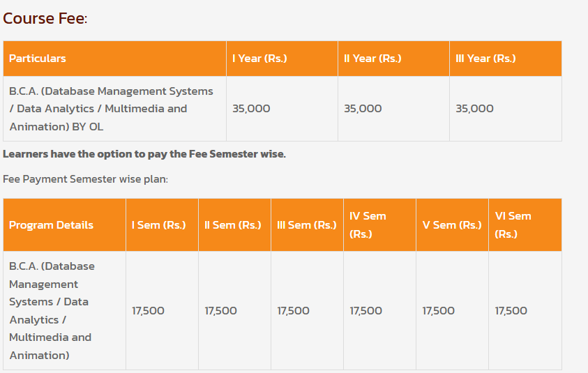Click the III Sem (Rs.) header
588x373 pixels.
click(307, 225)
